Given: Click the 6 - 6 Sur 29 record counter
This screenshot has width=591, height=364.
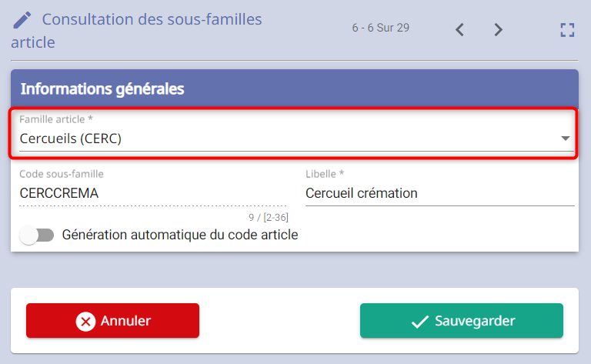Looking at the screenshot, I should (381, 28).
